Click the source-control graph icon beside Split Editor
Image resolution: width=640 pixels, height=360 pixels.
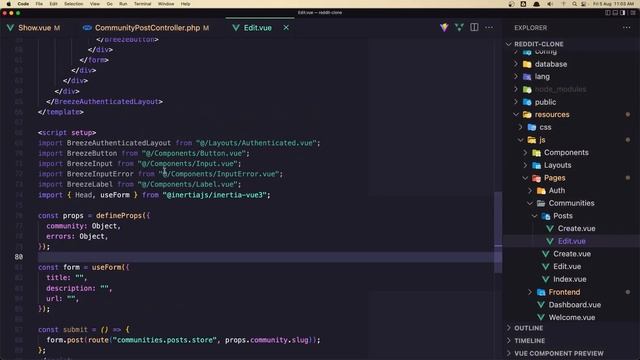click(459, 27)
